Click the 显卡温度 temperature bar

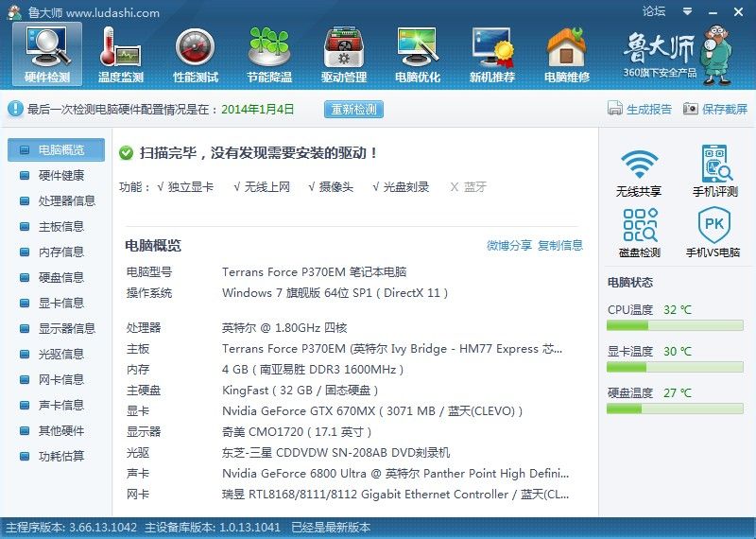point(675,368)
